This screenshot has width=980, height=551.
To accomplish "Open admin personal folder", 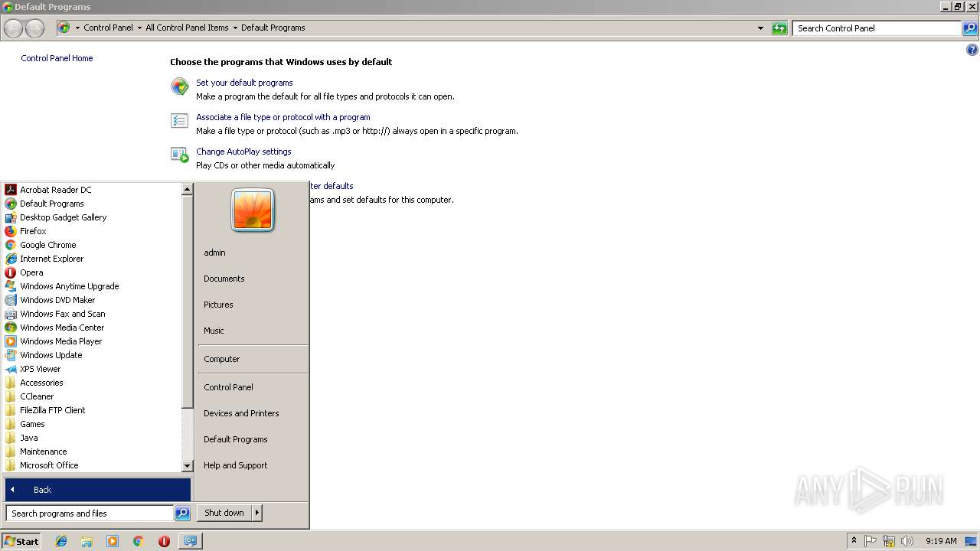I will tap(214, 253).
